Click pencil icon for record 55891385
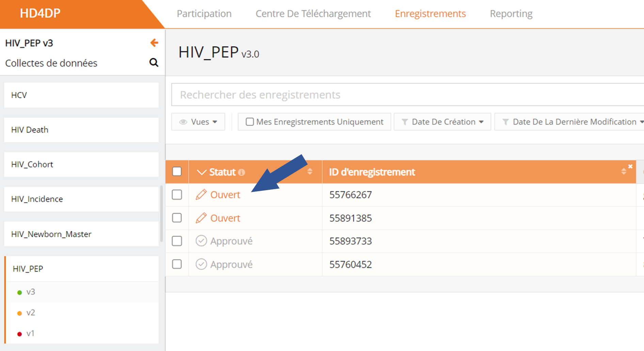 pyautogui.click(x=201, y=218)
